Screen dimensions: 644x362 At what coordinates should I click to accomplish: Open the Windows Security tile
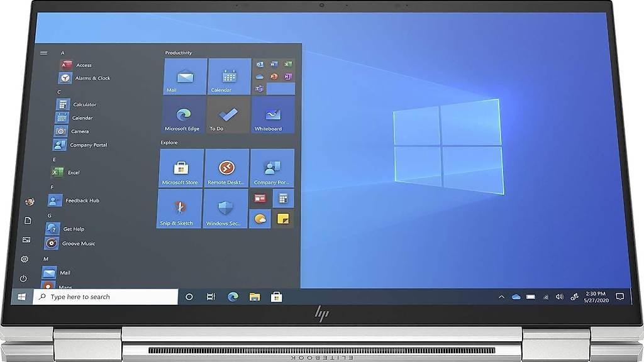coord(225,209)
